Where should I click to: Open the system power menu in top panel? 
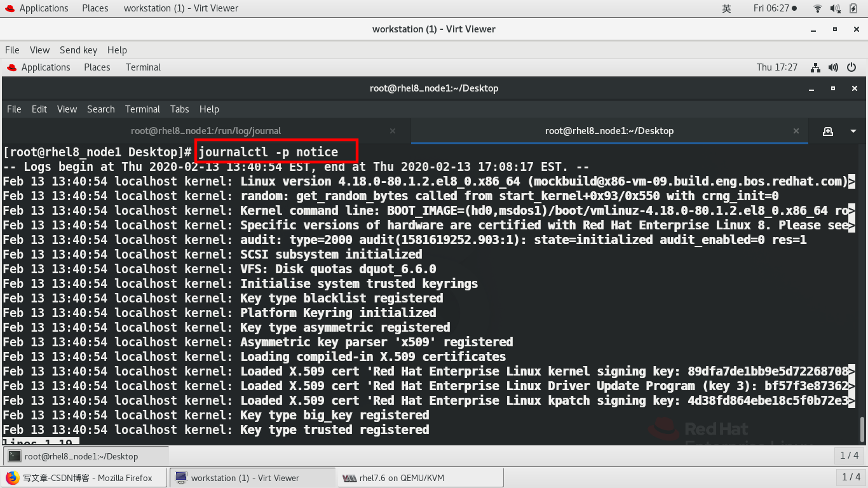coord(855,8)
